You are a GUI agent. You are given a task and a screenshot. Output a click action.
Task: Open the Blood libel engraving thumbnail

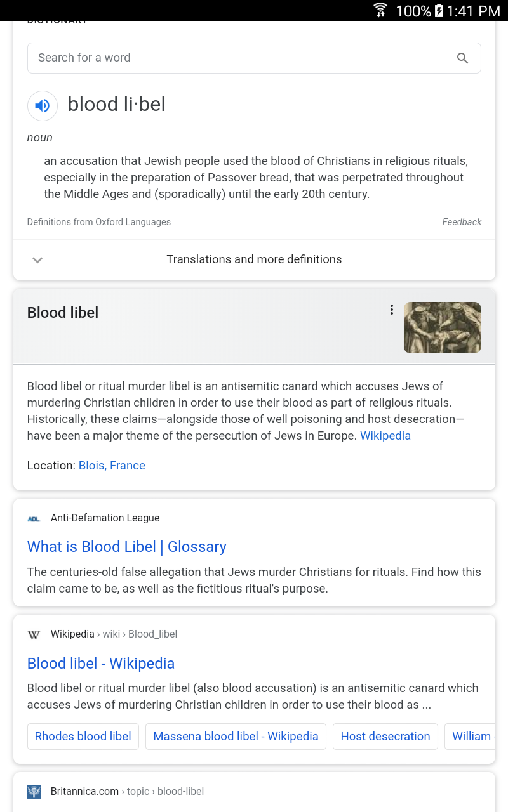[x=443, y=327]
